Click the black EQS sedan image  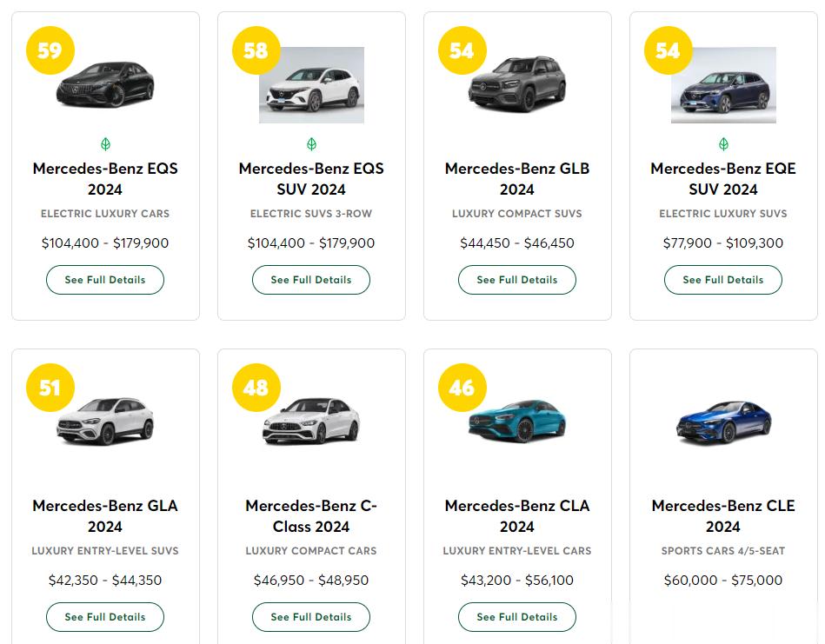coord(105,85)
